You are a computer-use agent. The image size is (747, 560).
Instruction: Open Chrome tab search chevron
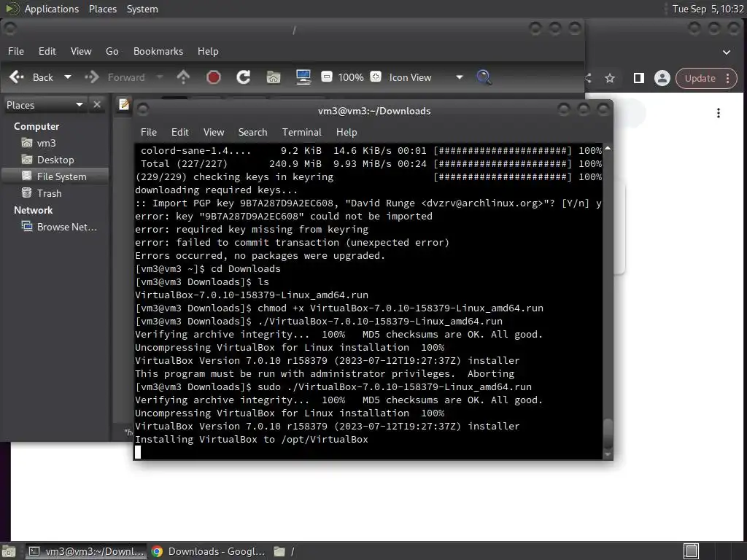[x=727, y=52]
